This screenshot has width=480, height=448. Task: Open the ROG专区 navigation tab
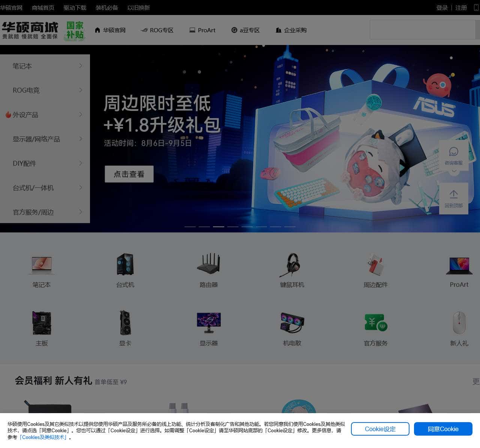[157, 30]
